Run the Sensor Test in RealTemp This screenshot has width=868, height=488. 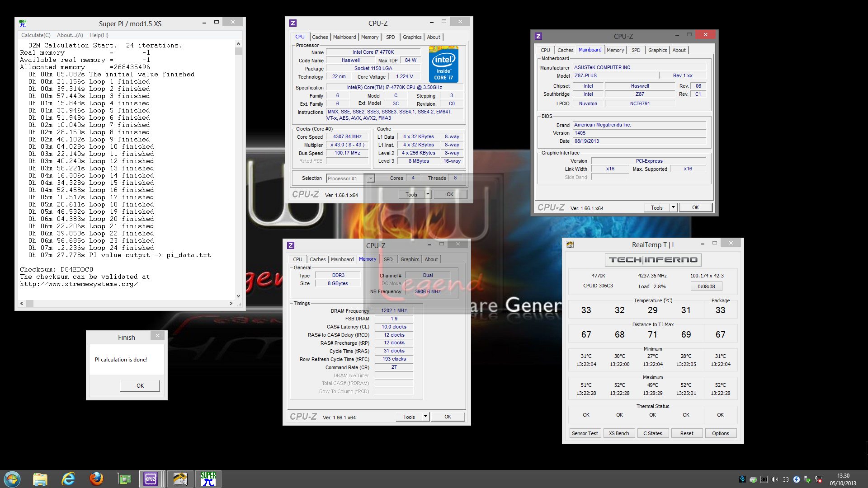[585, 433]
